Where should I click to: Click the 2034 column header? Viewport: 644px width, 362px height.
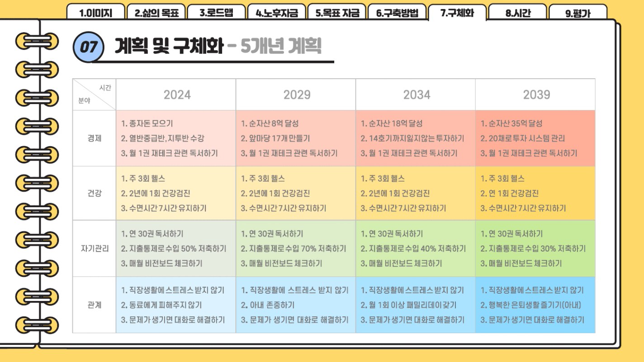click(417, 95)
